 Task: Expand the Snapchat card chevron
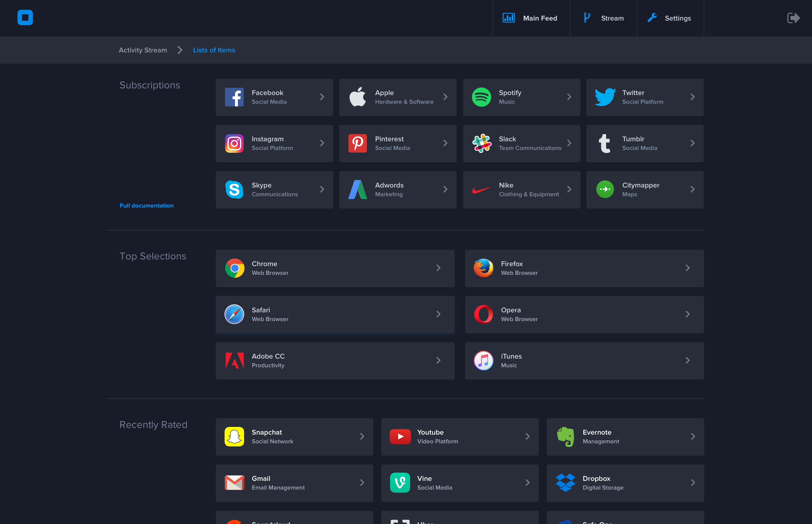coord(362,437)
